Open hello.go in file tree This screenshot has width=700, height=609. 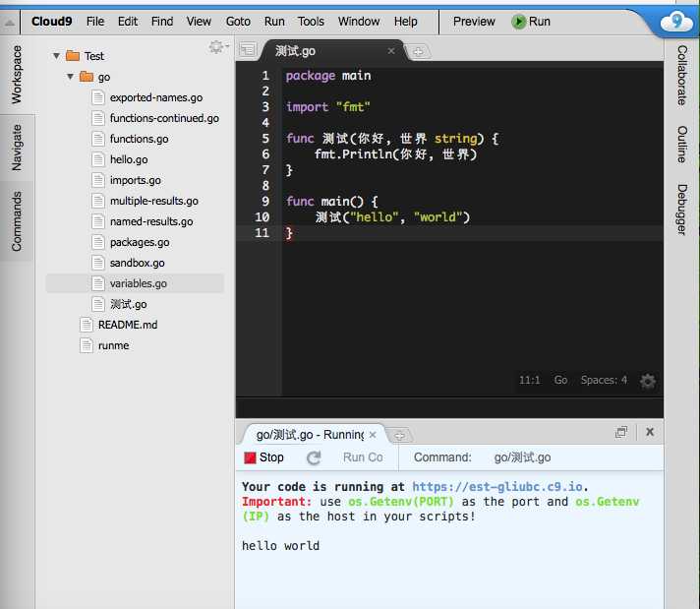[x=129, y=159]
